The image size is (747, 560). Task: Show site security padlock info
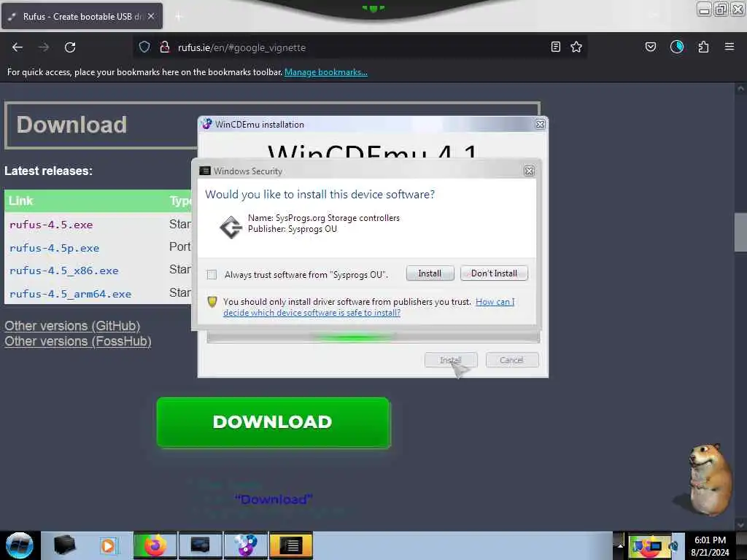(x=165, y=47)
